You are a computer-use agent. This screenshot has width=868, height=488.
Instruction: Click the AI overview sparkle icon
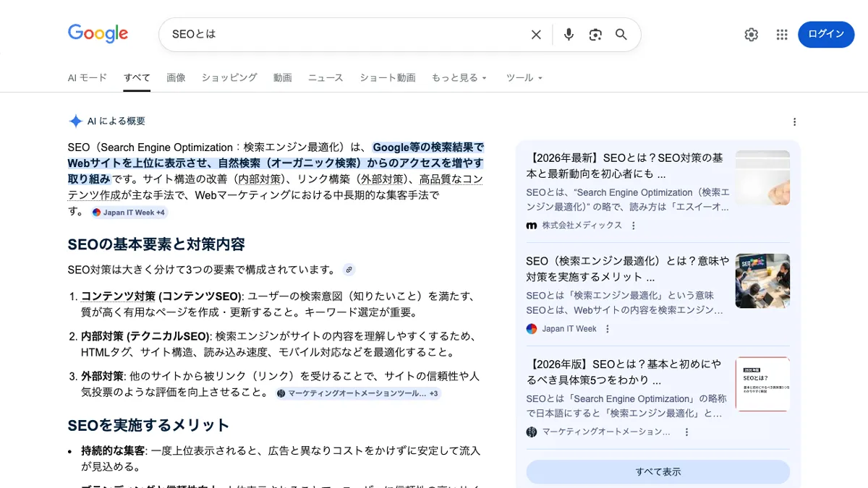tap(75, 121)
